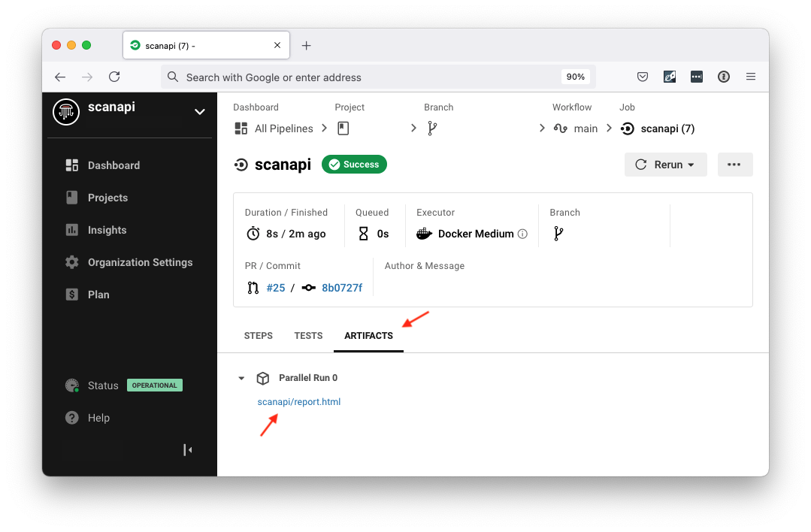Click the scanapi organization logo
The height and width of the screenshot is (532, 811).
pos(65,111)
